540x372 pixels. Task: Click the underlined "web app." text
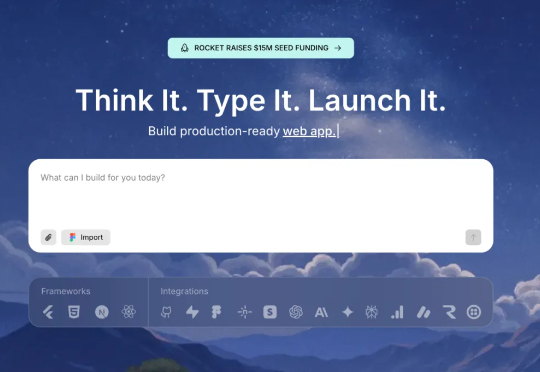(x=309, y=131)
